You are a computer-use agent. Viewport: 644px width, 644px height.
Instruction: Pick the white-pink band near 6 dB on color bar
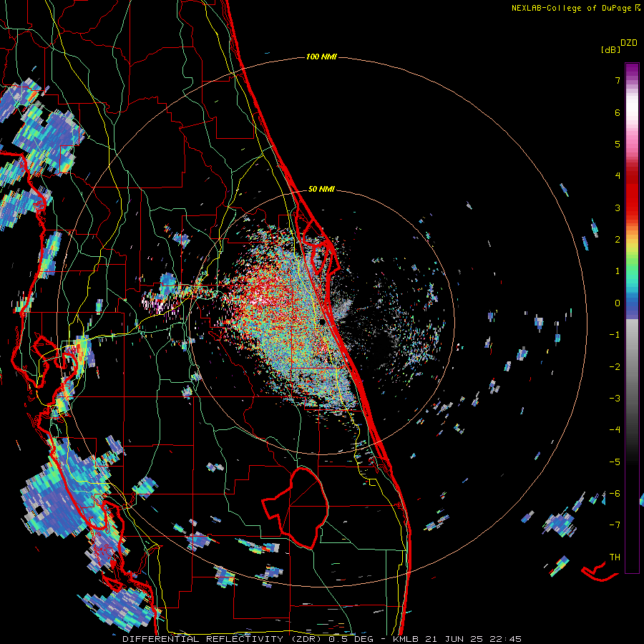(632, 112)
